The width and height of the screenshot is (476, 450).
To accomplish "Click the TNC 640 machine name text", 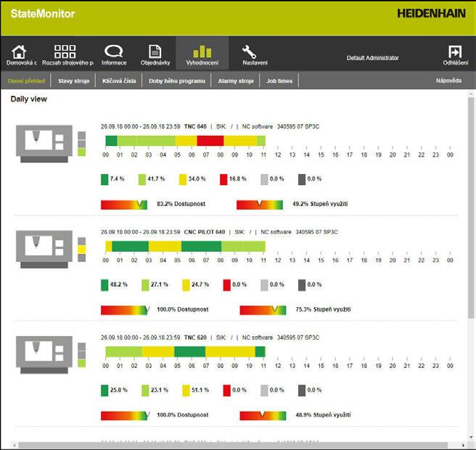I will pyautogui.click(x=195, y=126).
